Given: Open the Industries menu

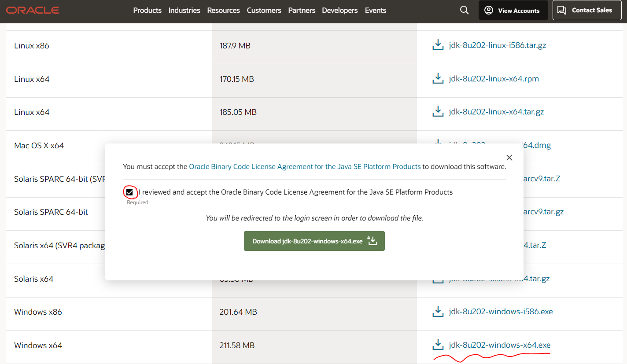Looking at the screenshot, I should (184, 10).
